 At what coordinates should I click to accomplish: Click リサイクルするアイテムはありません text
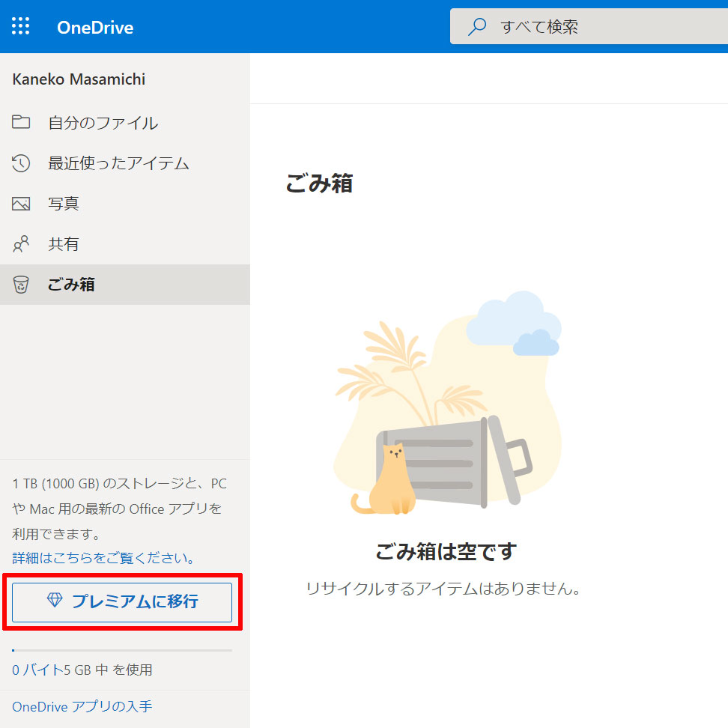[443, 589]
